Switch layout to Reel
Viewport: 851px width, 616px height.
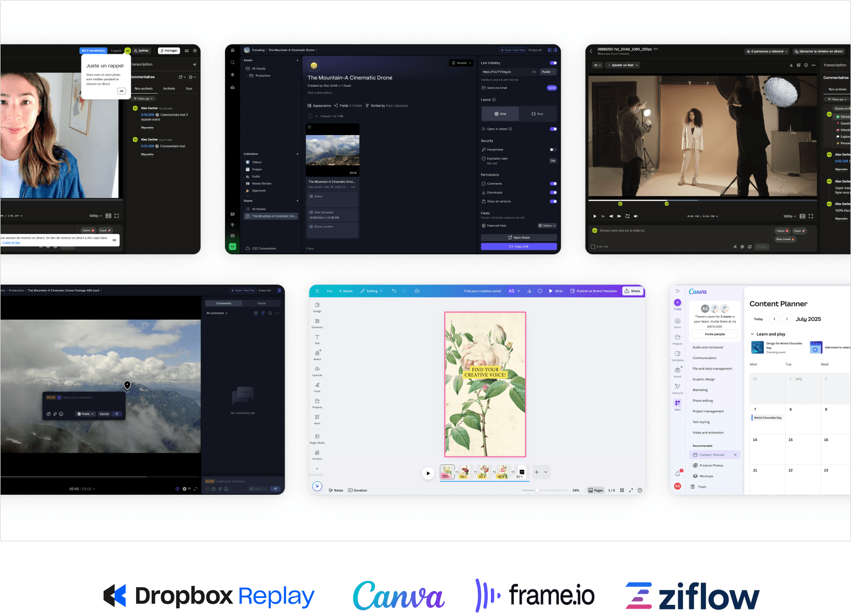pyautogui.click(x=538, y=114)
